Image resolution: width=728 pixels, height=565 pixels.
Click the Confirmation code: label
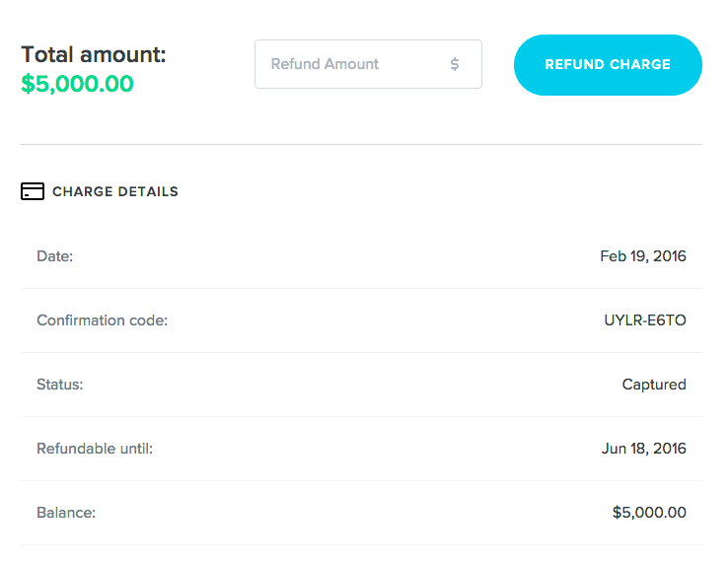tap(102, 320)
